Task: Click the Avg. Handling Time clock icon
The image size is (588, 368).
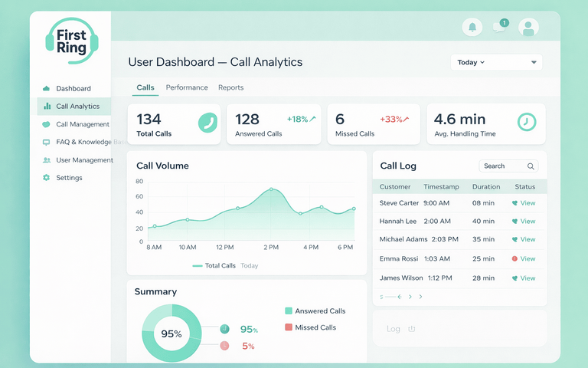Action: point(526,122)
